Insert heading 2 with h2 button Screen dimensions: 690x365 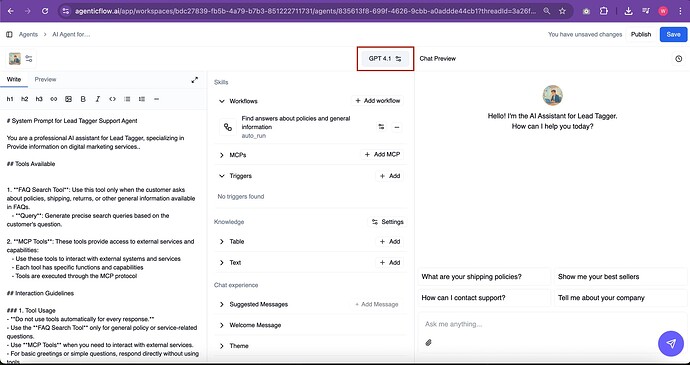[x=25, y=99]
